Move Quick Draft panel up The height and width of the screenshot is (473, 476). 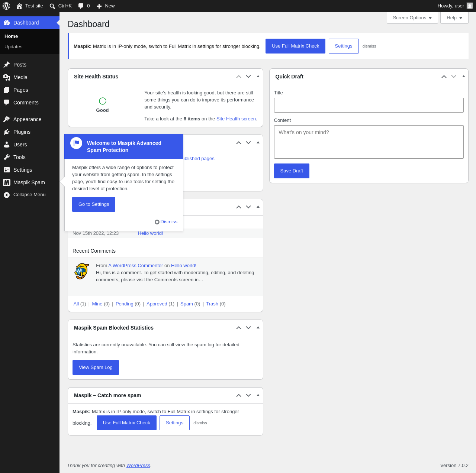point(444,77)
